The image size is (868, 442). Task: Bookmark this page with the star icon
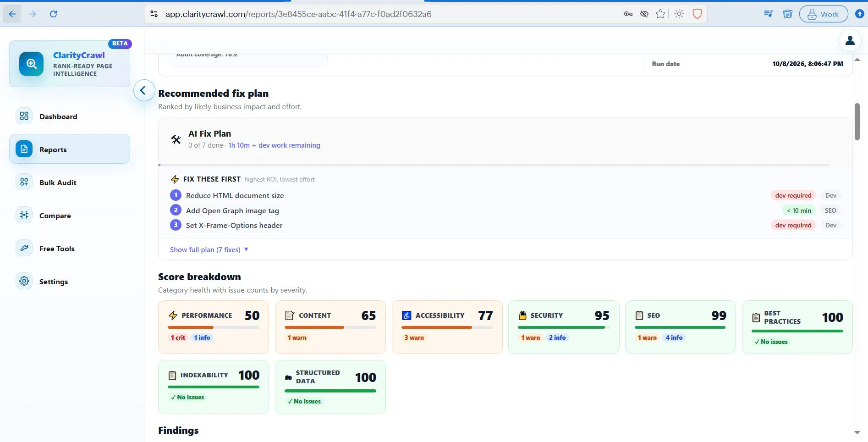[x=660, y=14]
